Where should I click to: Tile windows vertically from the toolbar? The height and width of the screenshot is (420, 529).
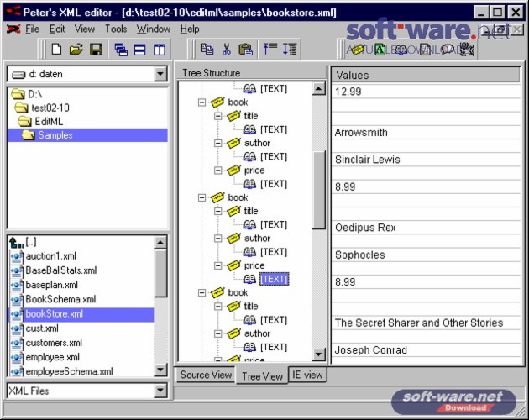click(160, 50)
